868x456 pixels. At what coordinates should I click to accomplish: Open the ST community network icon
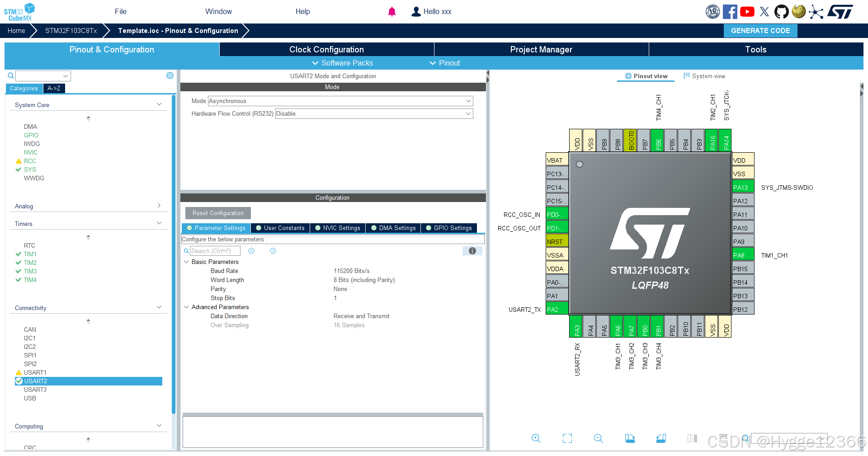[816, 12]
